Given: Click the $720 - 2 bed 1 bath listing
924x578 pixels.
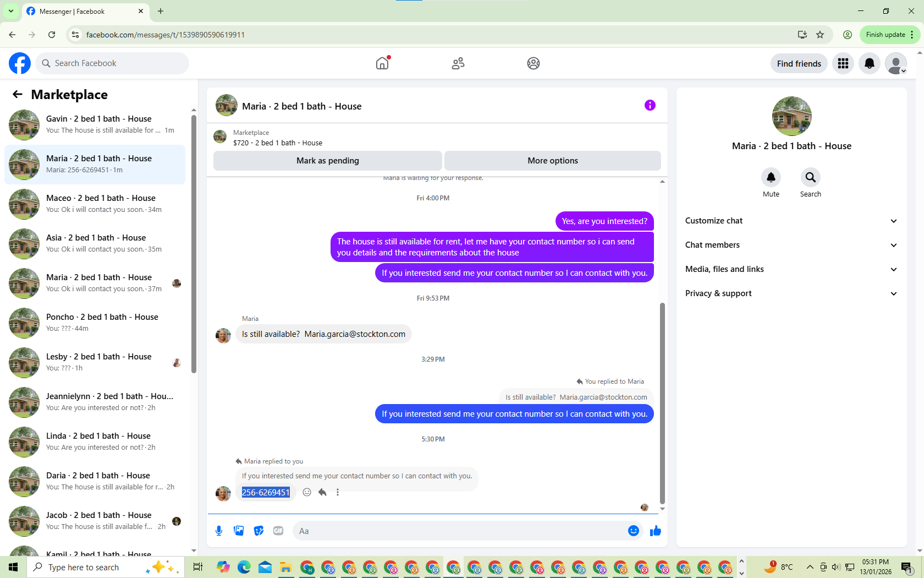Looking at the screenshot, I should tap(278, 143).
